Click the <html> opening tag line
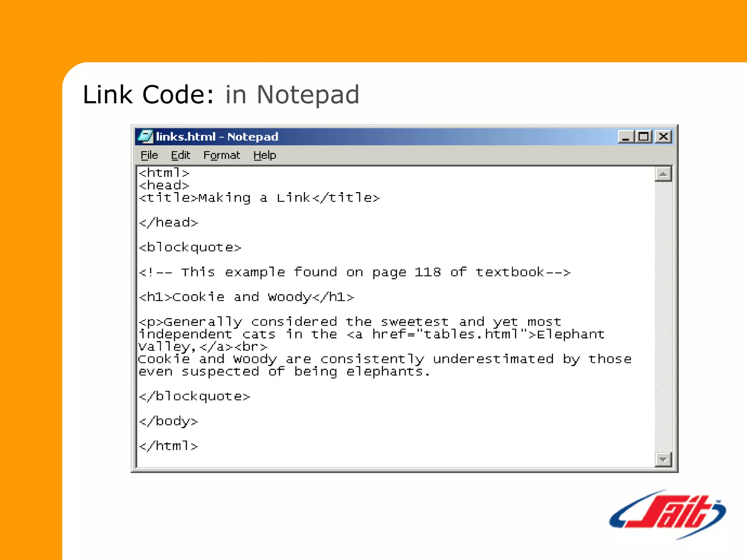This screenshot has width=747, height=560. click(164, 173)
